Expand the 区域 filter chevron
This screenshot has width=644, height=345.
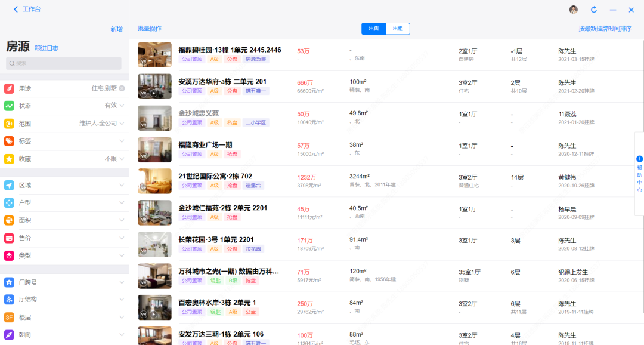pos(122,185)
